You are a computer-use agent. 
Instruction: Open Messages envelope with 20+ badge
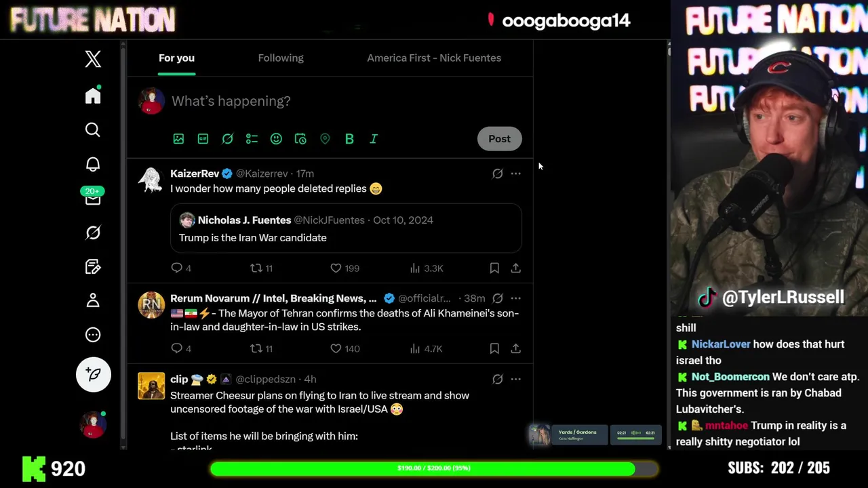tap(93, 197)
